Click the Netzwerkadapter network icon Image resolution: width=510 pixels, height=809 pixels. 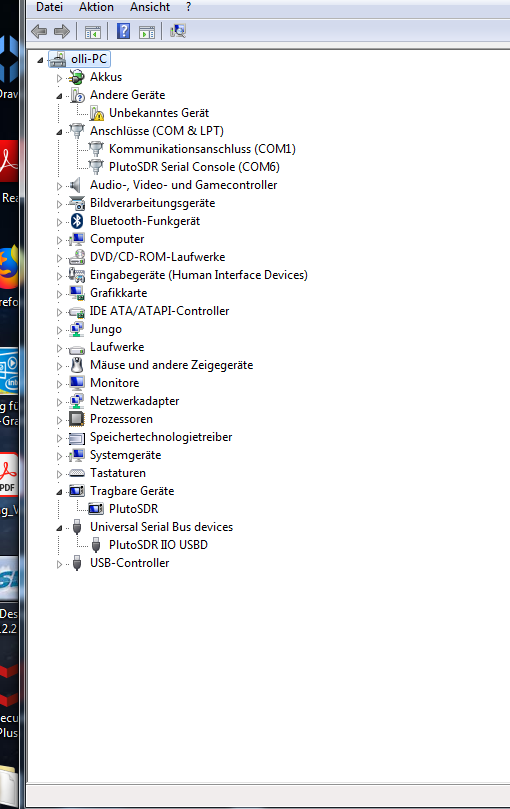76,401
